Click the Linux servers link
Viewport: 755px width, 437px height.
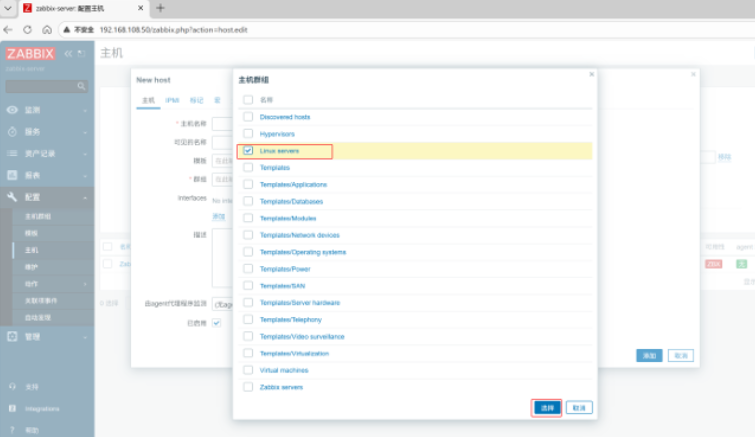[279, 151]
